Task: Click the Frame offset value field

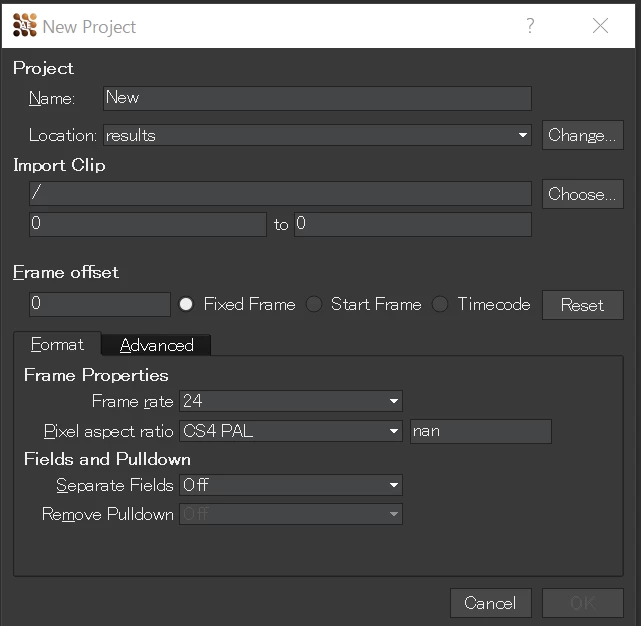Action: point(100,304)
